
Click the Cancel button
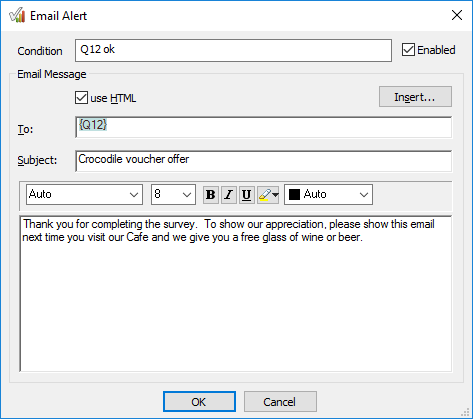pyautogui.click(x=280, y=402)
